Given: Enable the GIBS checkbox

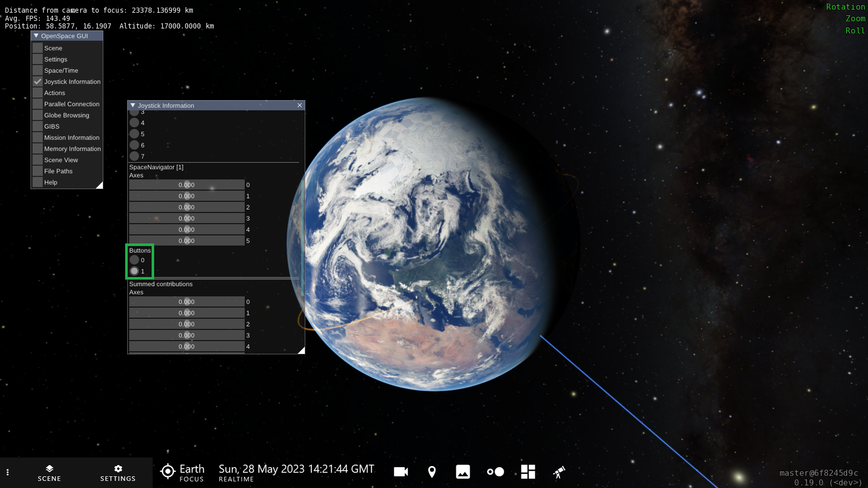Looking at the screenshot, I should click(x=38, y=126).
